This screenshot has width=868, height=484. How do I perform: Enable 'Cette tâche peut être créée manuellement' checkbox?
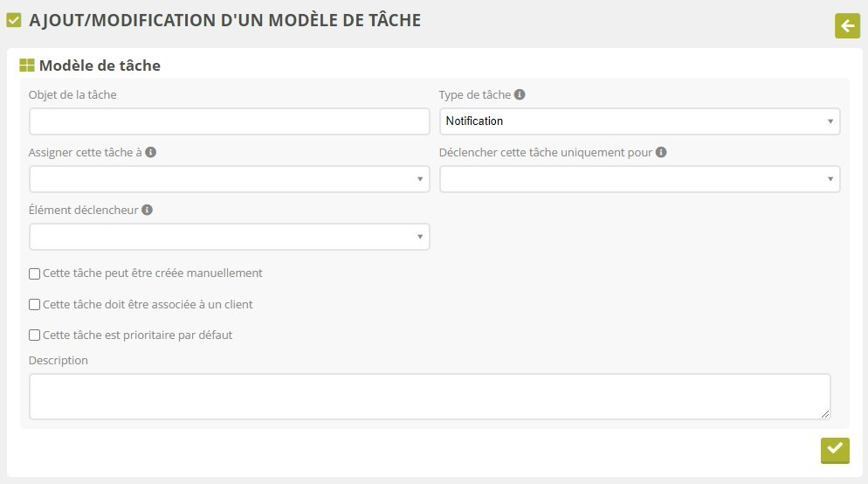[35, 273]
